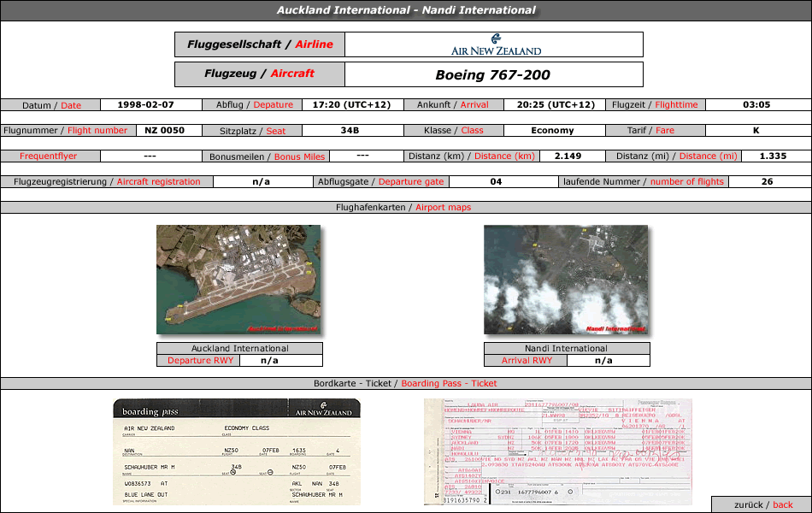Screen dimensions: 812x513
Task: Click the Air New Zealand airline logo
Action: click(496, 44)
